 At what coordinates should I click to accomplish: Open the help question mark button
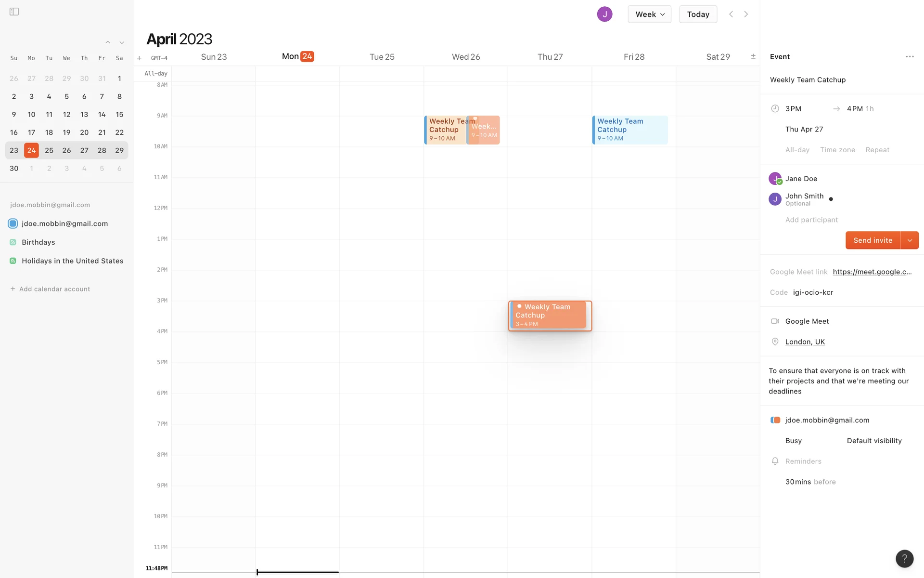tap(904, 559)
